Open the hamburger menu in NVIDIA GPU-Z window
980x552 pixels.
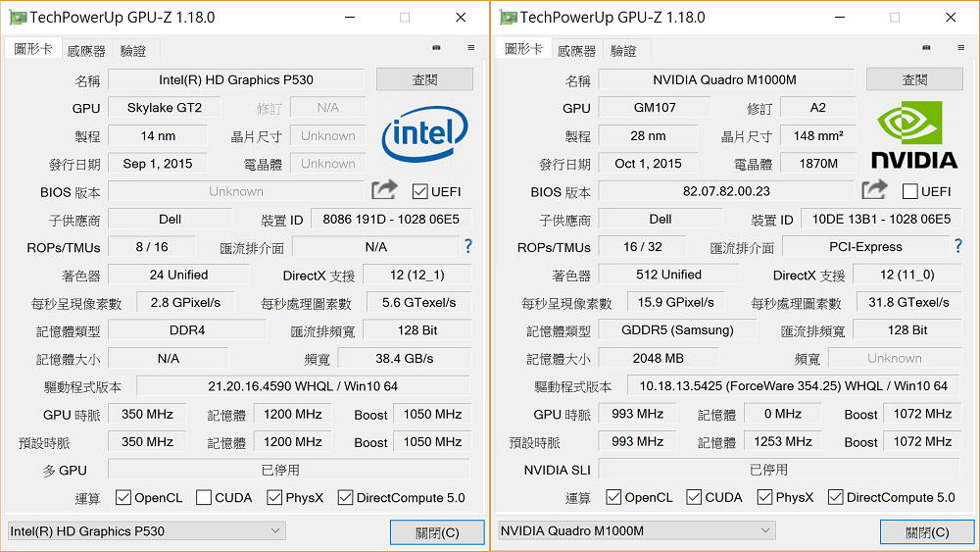(960, 47)
